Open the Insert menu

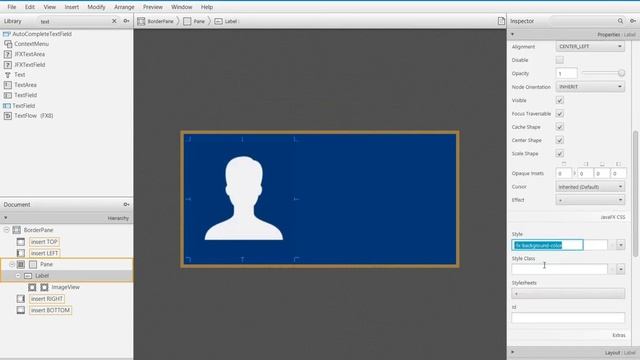[x=71, y=7]
